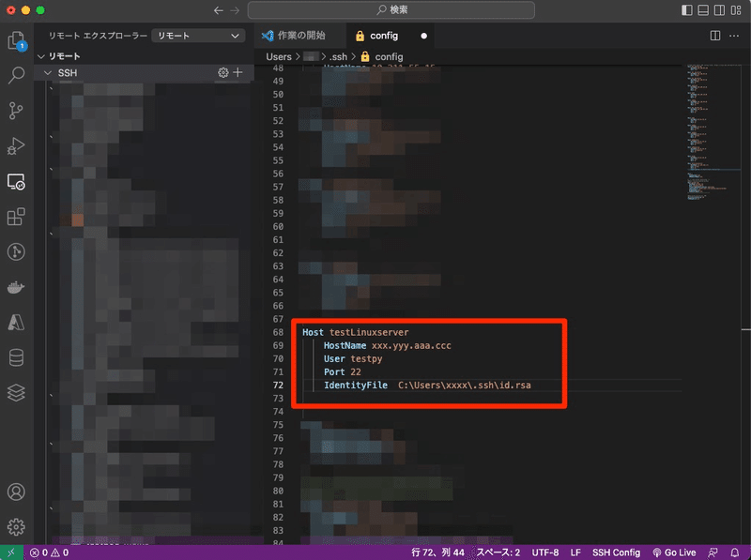Start Go Live server

point(674,552)
